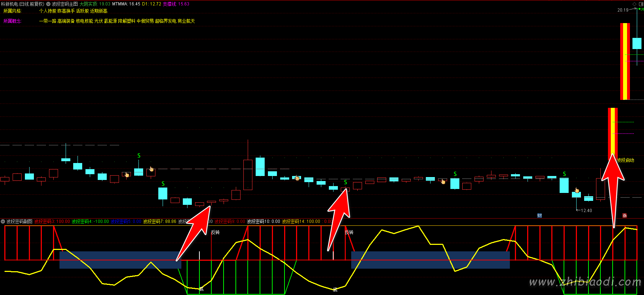Click 波段密码14: 100.00 readout
The width and height of the screenshot is (644, 295).
(x=301, y=221)
